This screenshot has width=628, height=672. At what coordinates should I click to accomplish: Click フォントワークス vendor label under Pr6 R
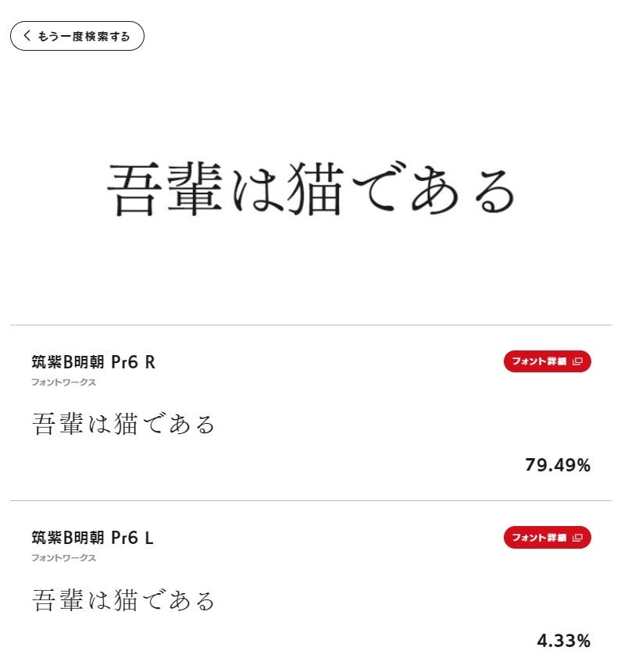tap(63, 382)
